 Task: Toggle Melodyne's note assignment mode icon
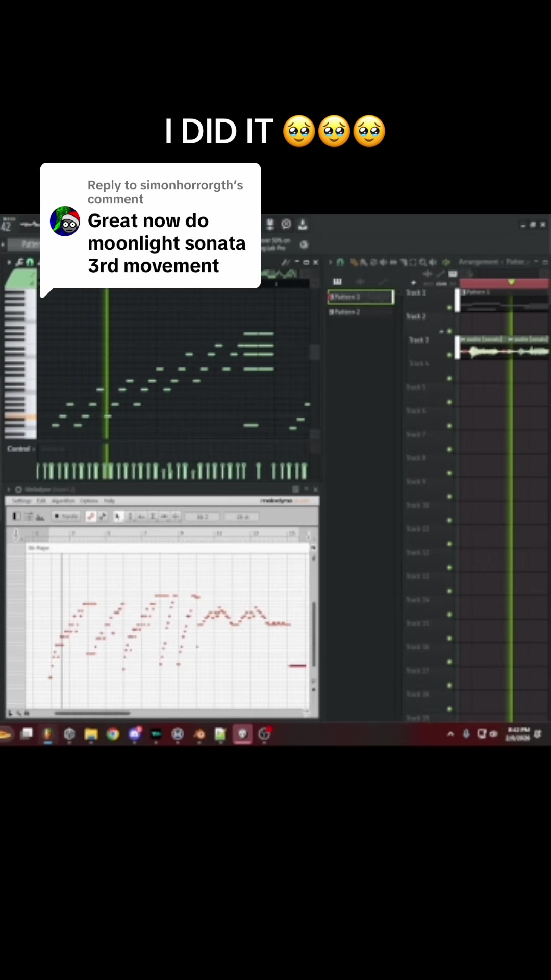coord(103,517)
